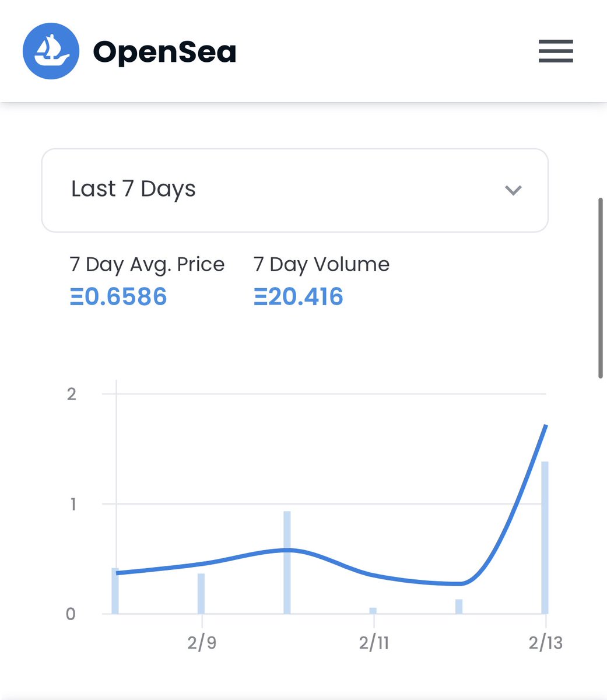
Task: Select the 7 Day Avg. Price value Ξ0.6586
Action: pos(118,296)
